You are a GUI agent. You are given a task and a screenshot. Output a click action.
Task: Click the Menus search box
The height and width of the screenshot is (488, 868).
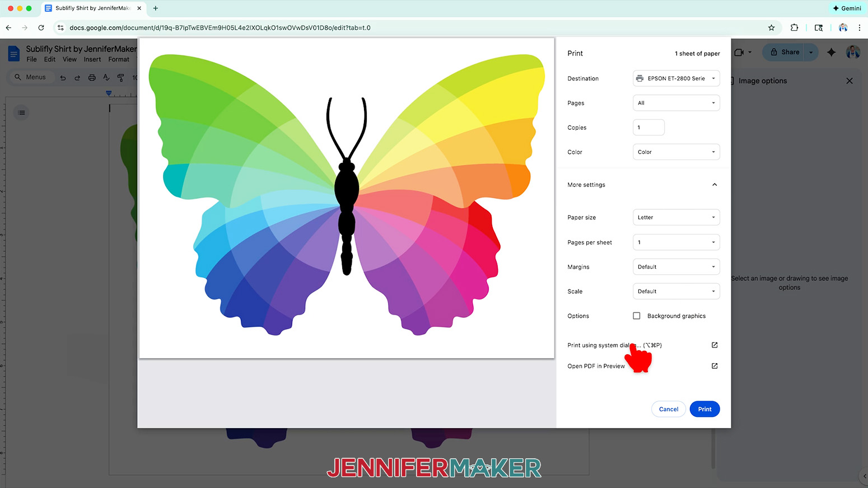click(31, 77)
